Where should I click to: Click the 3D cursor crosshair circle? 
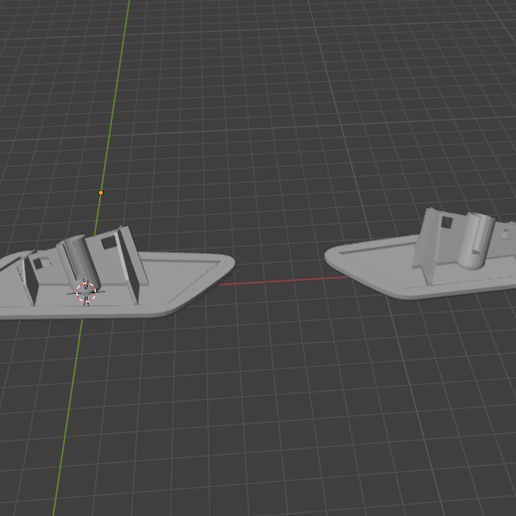click(86, 292)
